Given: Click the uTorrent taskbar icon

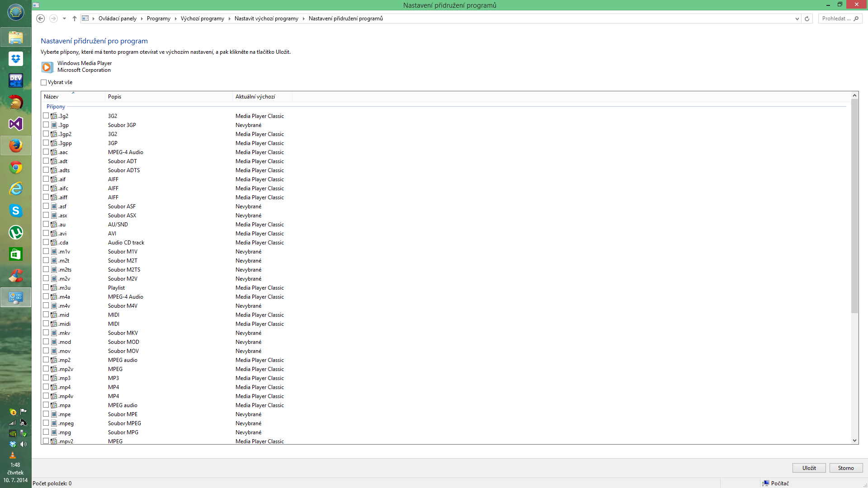Looking at the screenshot, I should (x=16, y=232).
